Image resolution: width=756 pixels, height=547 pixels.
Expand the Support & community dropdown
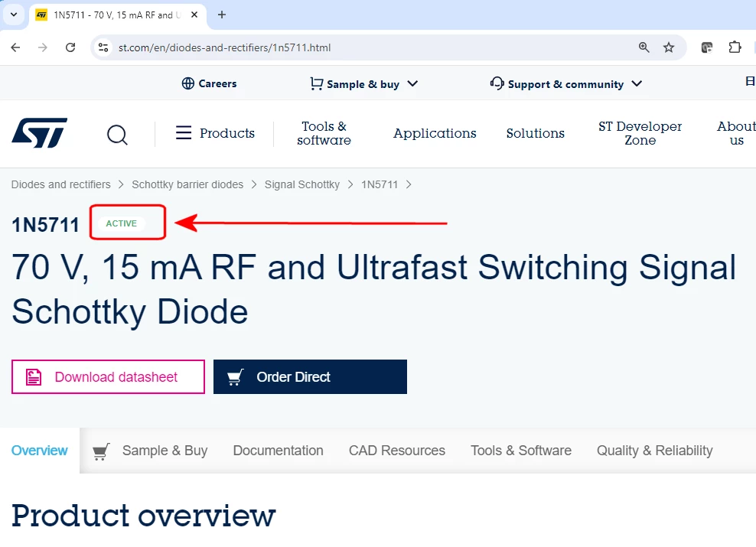(566, 84)
